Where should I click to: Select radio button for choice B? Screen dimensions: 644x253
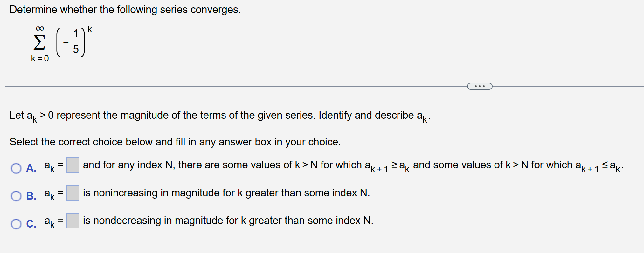[16, 196]
